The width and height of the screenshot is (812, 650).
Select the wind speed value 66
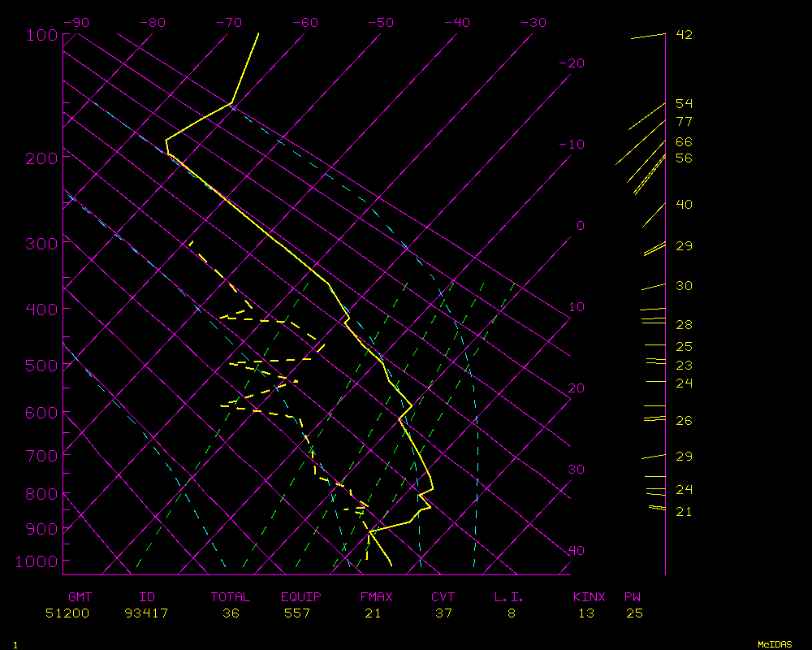pos(684,142)
